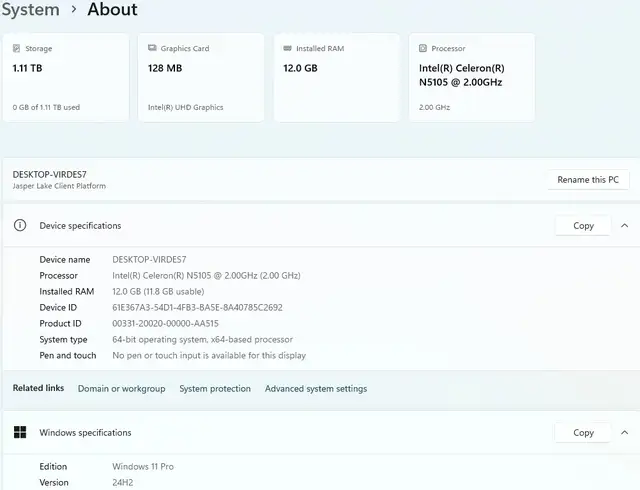Click the Processor chip icon

pos(423,48)
